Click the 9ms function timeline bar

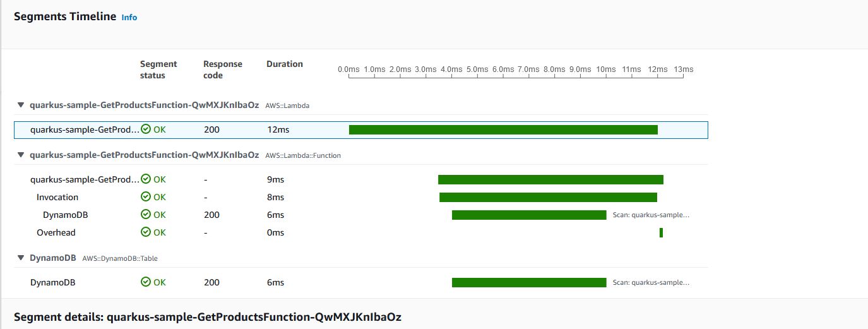click(x=550, y=179)
